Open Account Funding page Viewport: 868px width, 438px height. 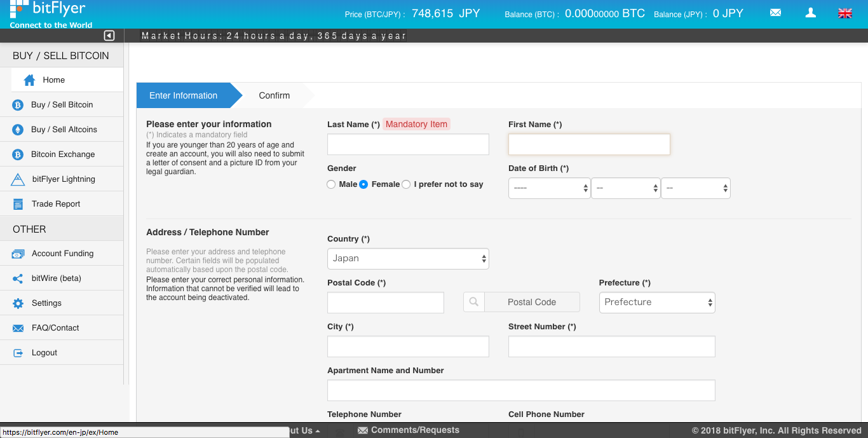62,254
